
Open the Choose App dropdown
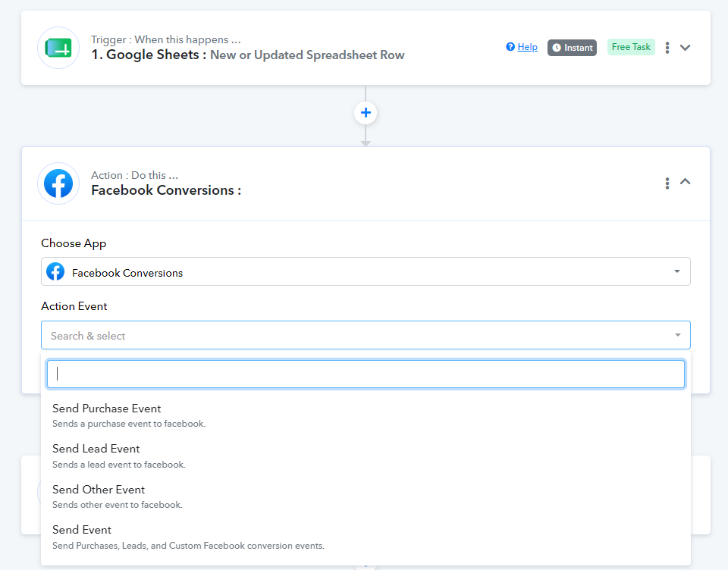click(x=366, y=271)
